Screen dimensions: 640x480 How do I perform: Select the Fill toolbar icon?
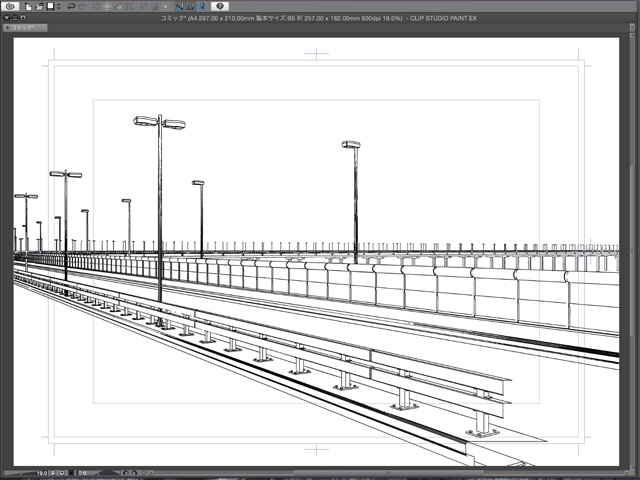coord(118,7)
